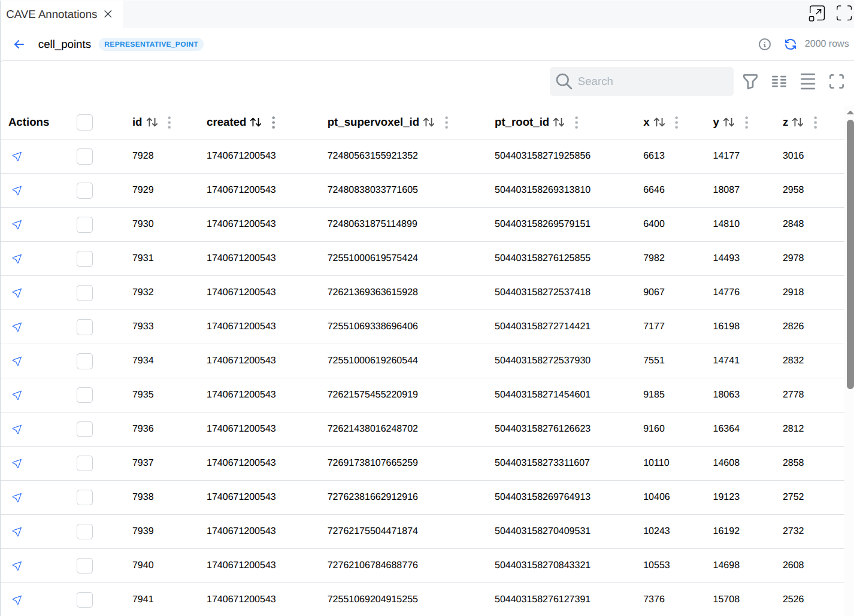Select checkbox for row 7939
Screen dimensions: 854x616
tap(84, 532)
